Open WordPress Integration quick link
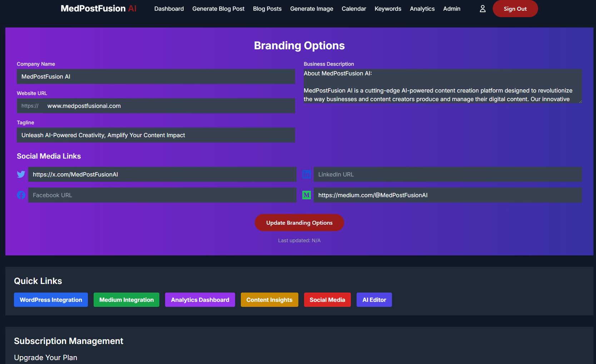This screenshot has width=596, height=364. pos(51,300)
